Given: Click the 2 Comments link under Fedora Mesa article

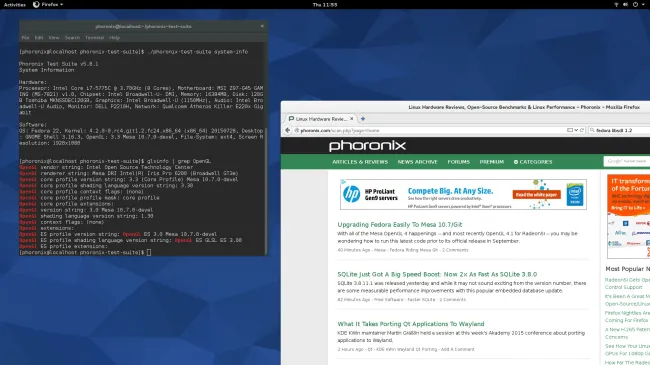Looking at the screenshot, I should pyautogui.click(x=455, y=250).
